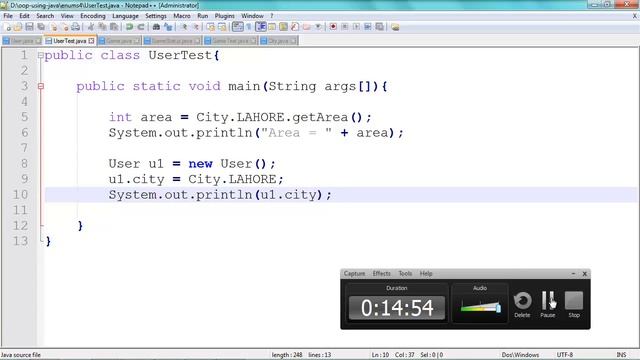Delete the current recording
Viewport: 640px width, 360px height.
522,304
